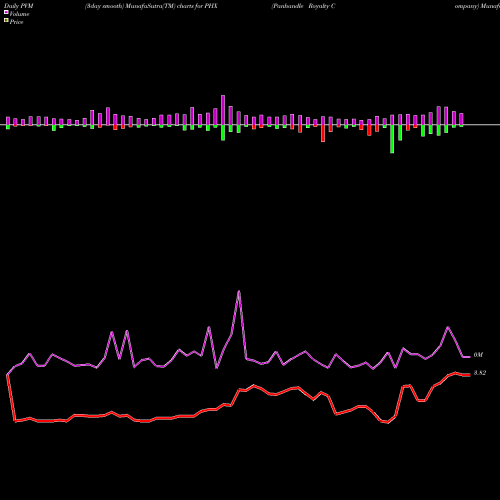The image size is (500, 500).
Task: Click the '8.52' price line end label
Action: coord(480,373)
